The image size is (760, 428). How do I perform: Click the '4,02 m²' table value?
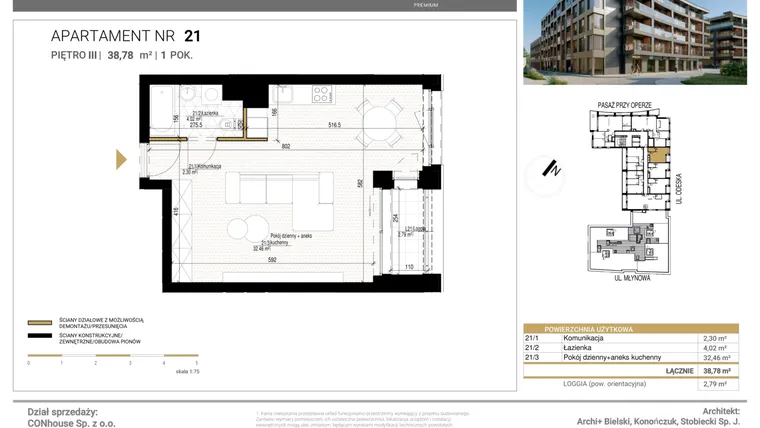click(x=715, y=348)
